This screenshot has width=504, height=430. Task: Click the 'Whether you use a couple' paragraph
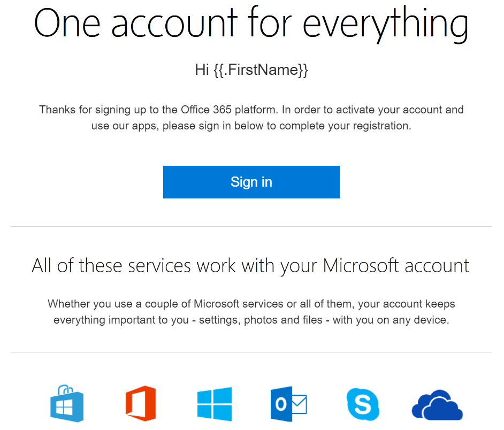[x=251, y=312]
